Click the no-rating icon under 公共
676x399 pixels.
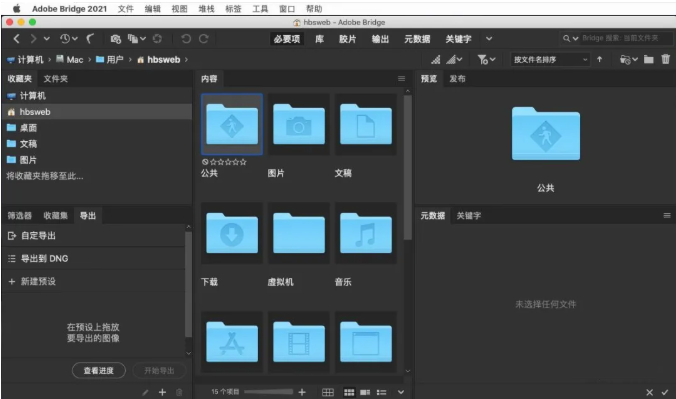[205, 162]
